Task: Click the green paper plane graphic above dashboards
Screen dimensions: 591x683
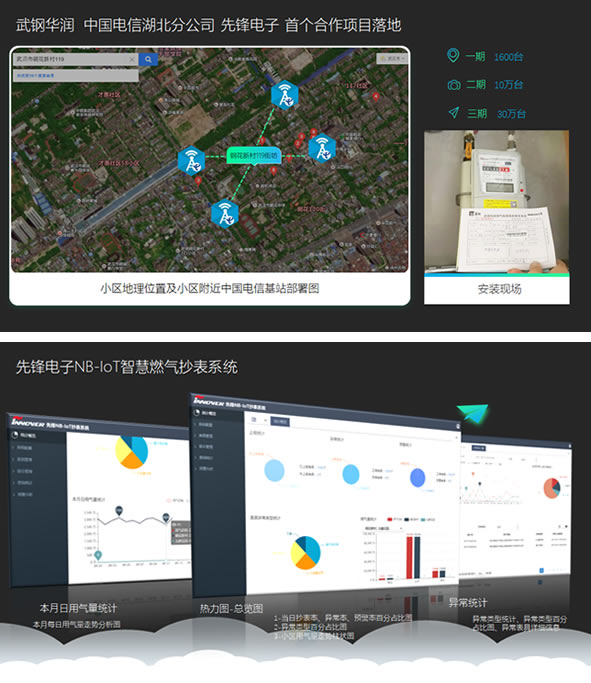Action: pos(473,413)
